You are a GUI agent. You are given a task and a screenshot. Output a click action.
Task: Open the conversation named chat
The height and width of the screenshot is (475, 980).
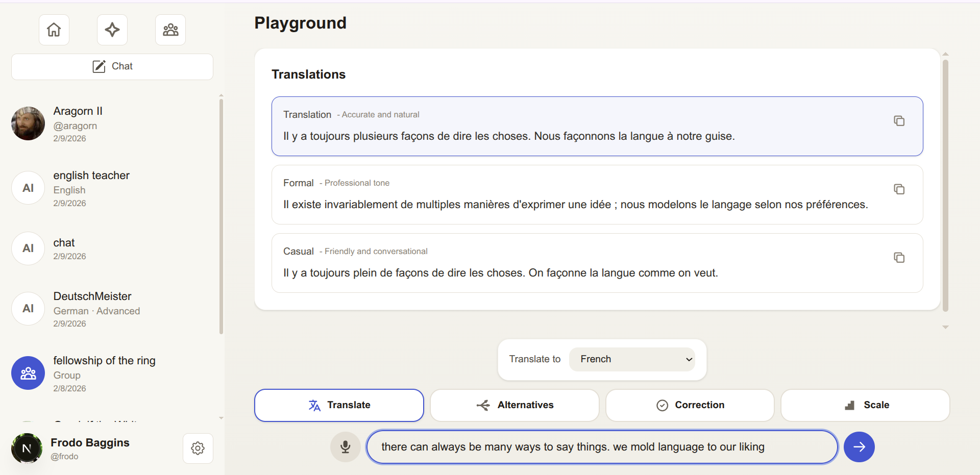pyautogui.click(x=112, y=248)
